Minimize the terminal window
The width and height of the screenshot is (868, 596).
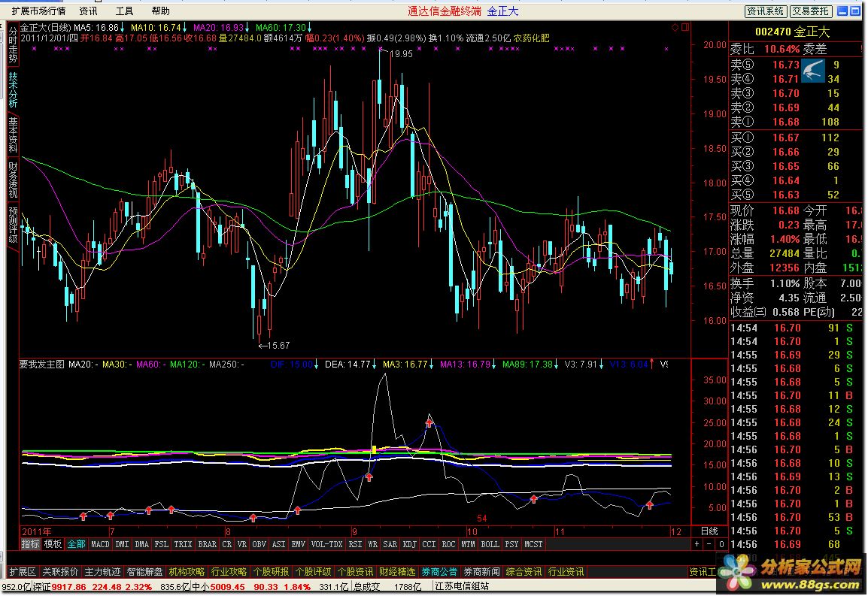[x=842, y=11]
